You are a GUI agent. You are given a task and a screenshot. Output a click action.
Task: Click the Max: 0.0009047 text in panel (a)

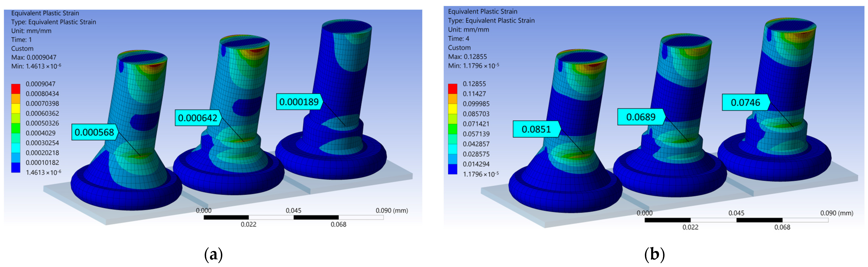(34, 57)
